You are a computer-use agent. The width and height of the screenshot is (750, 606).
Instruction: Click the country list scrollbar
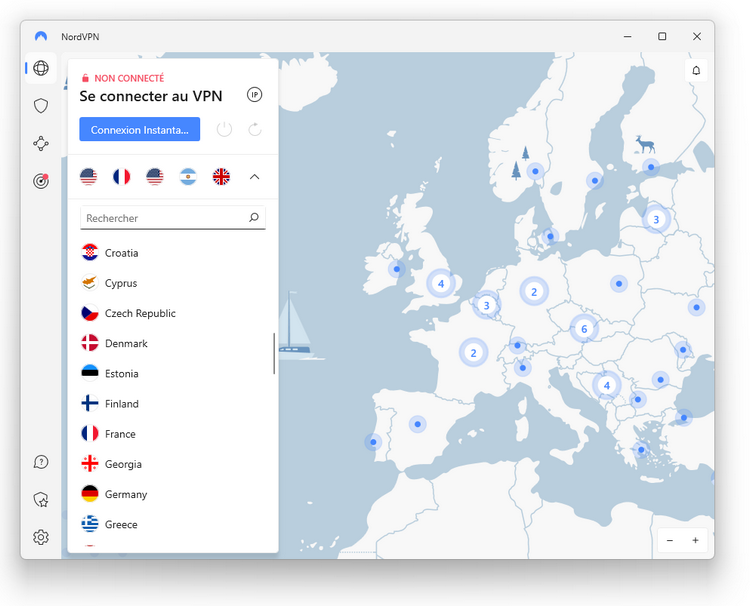pyautogui.click(x=274, y=353)
